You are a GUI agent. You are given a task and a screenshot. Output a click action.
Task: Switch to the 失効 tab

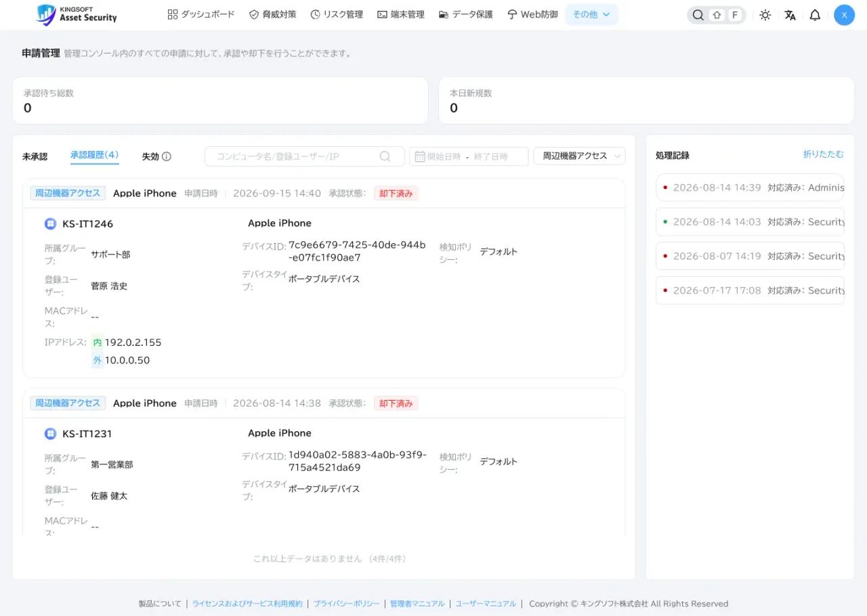(x=150, y=156)
